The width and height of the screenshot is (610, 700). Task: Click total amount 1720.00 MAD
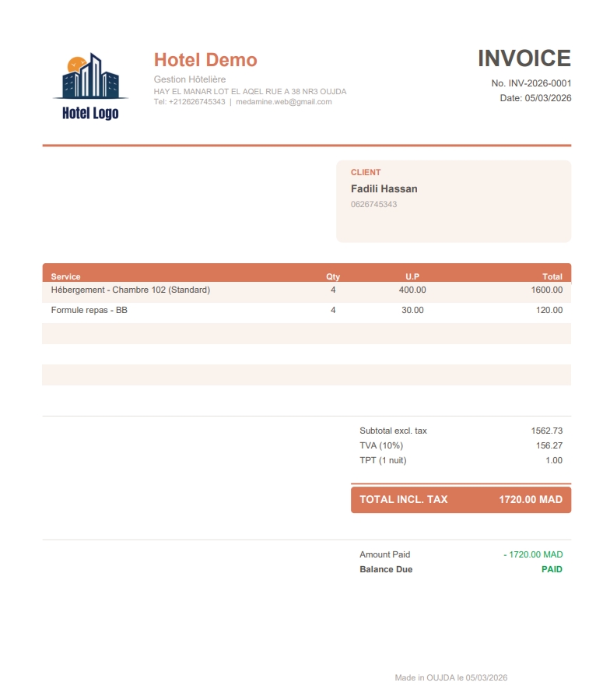click(x=531, y=500)
